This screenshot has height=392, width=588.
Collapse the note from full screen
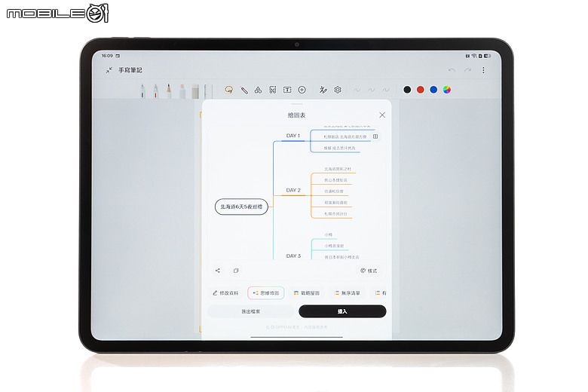tap(109, 70)
